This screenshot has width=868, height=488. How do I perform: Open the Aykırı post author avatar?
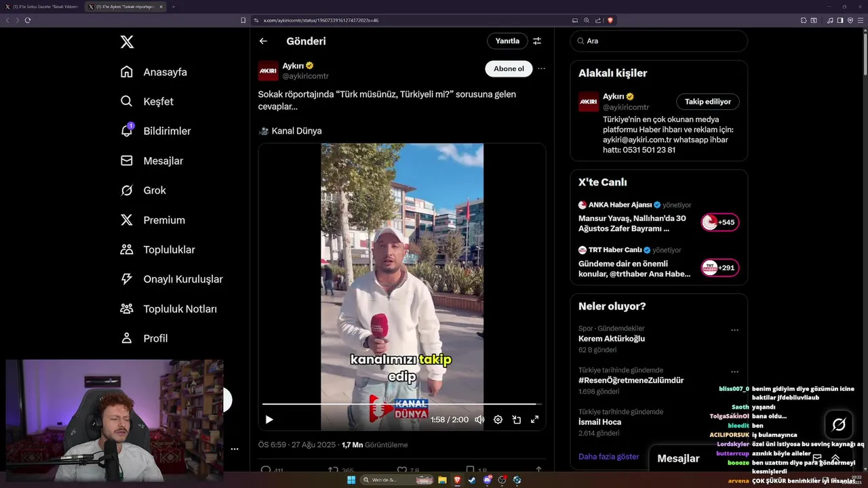pos(268,70)
